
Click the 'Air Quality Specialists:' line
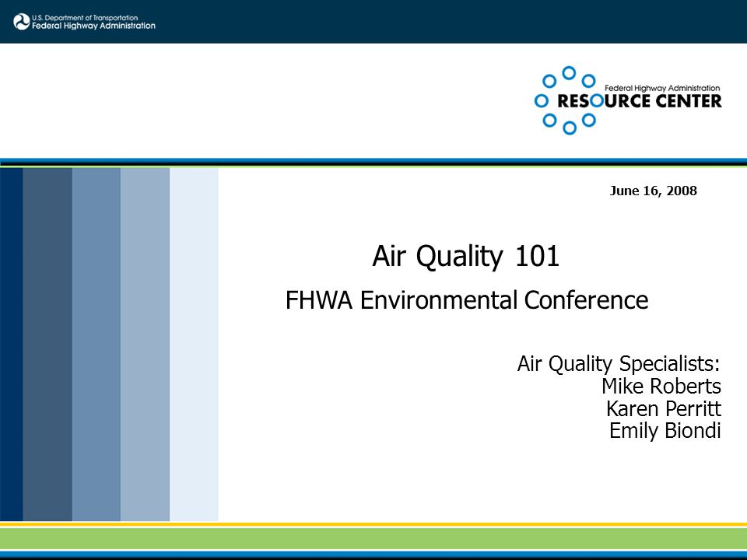pyautogui.click(x=619, y=364)
